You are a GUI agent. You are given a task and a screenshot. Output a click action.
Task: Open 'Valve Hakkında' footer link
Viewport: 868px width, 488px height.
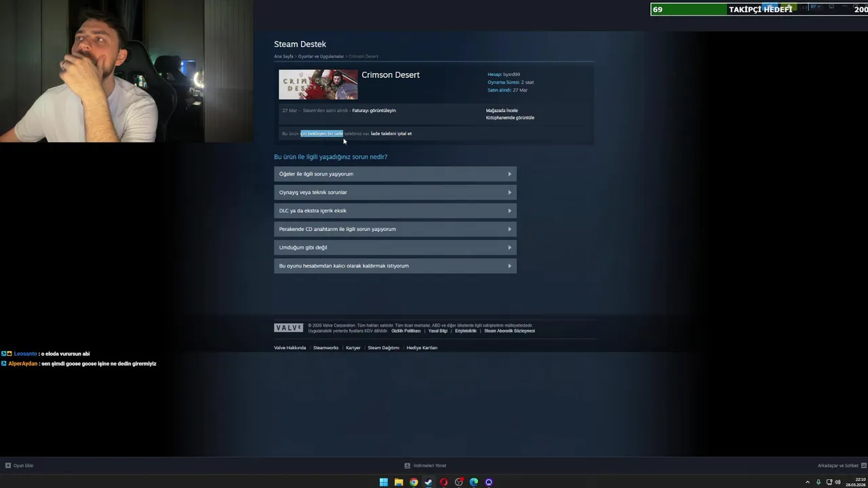point(290,348)
